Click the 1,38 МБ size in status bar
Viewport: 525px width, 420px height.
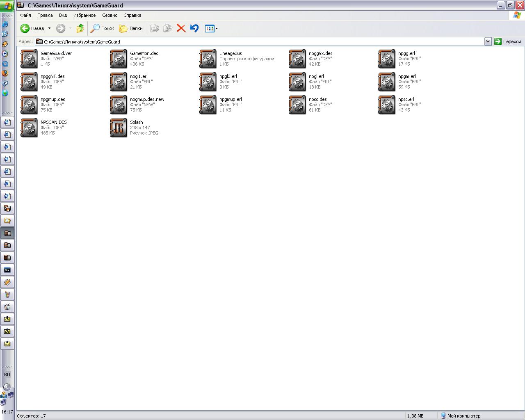point(415,416)
